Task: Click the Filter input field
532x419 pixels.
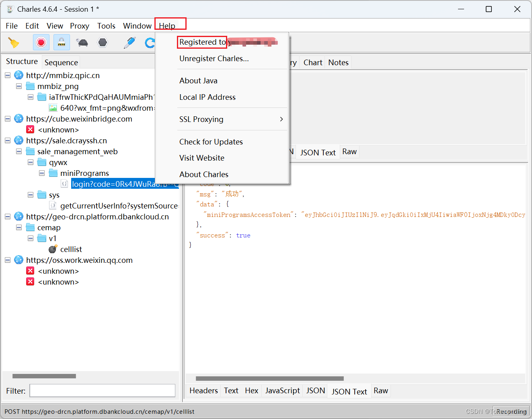Action: (x=102, y=390)
